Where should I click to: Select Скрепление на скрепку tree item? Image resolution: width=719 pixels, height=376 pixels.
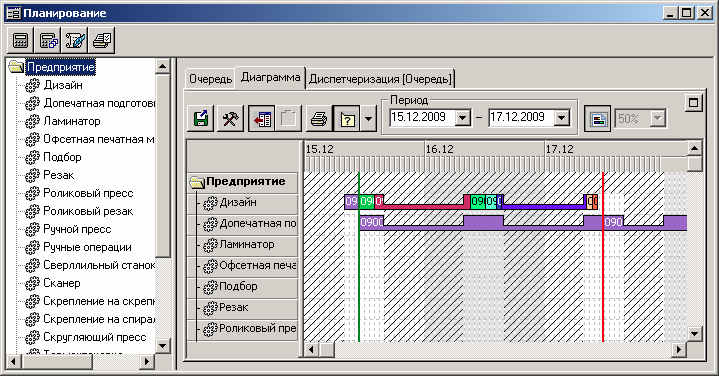coord(99,301)
